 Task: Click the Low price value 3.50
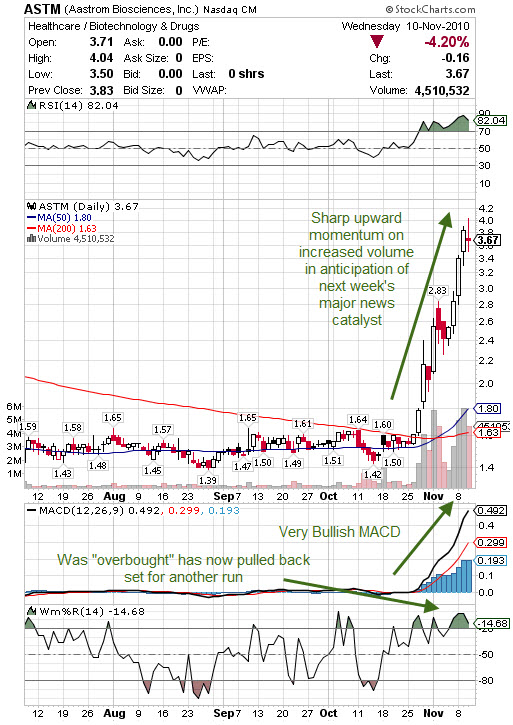[x=101, y=74]
